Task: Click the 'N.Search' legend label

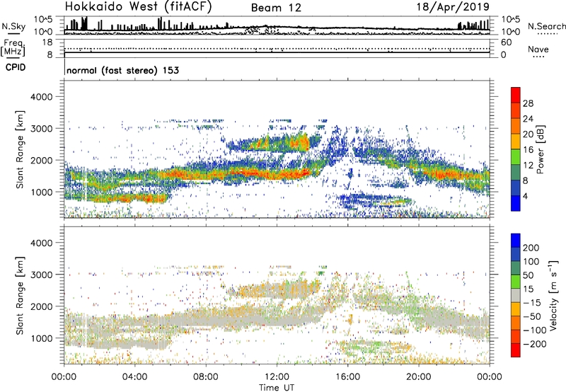Action: click(x=546, y=26)
